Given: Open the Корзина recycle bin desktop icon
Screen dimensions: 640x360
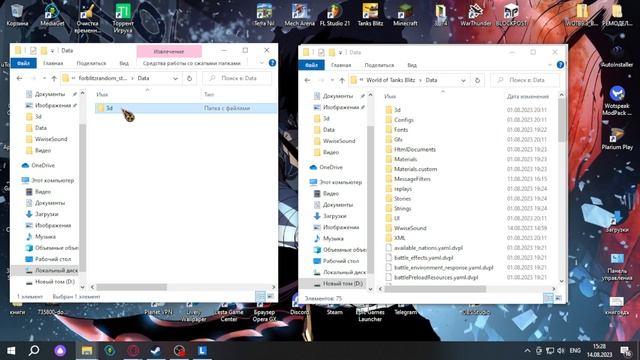Looking at the screenshot, I should pyautogui.click(x=17, y=15).
